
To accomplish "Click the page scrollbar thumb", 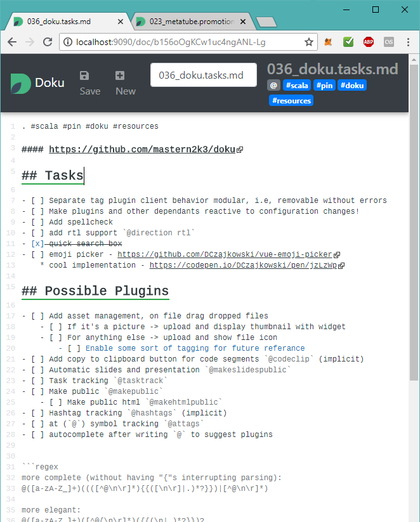I will coord(414,223).
